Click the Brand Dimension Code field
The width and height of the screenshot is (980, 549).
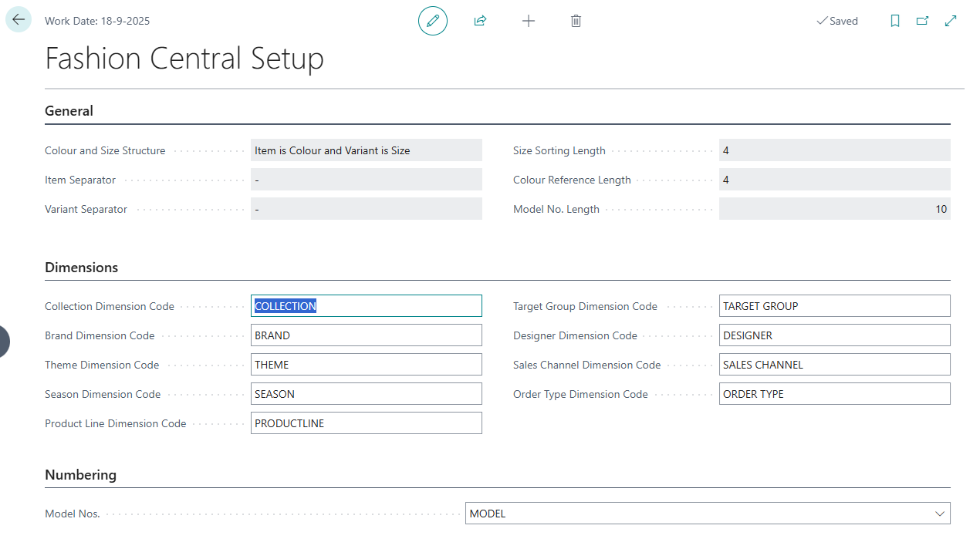coord(366,335)
